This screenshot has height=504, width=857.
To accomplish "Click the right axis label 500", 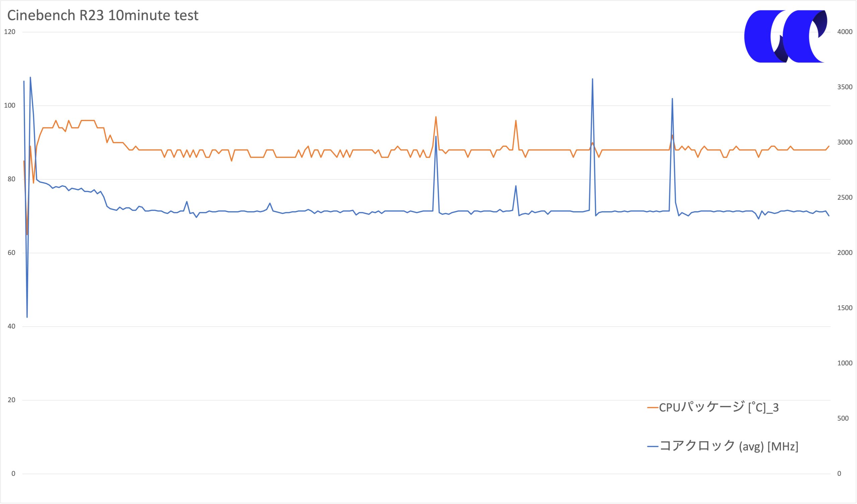I will coord(843,418).
